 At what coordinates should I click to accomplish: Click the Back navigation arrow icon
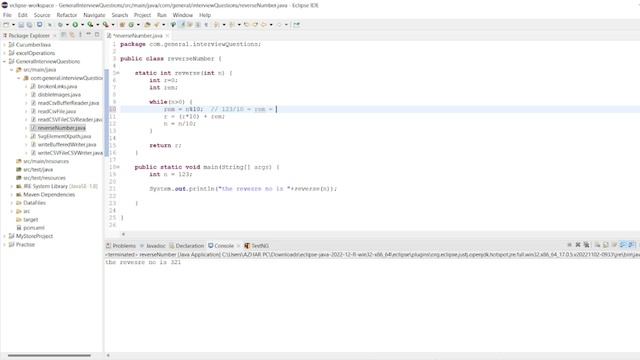(264, 24)
